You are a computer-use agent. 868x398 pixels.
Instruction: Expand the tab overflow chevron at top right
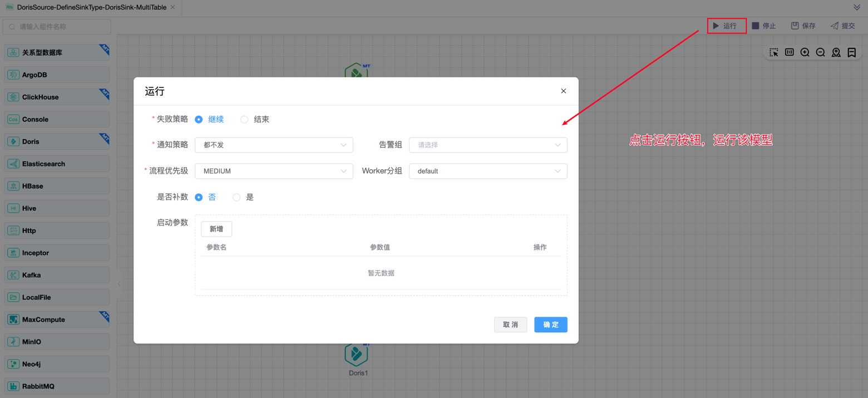click(857, 7)
